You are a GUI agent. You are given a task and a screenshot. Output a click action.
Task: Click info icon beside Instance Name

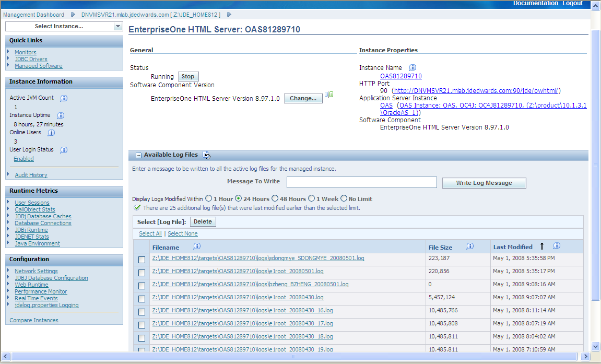[413, 67]
